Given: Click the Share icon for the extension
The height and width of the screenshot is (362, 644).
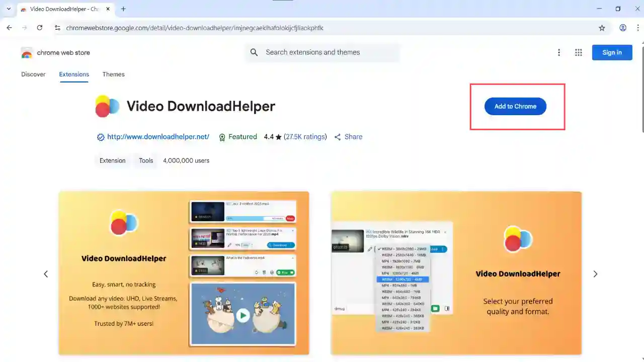Looking at the screenshot, I should tap(337, 137).
